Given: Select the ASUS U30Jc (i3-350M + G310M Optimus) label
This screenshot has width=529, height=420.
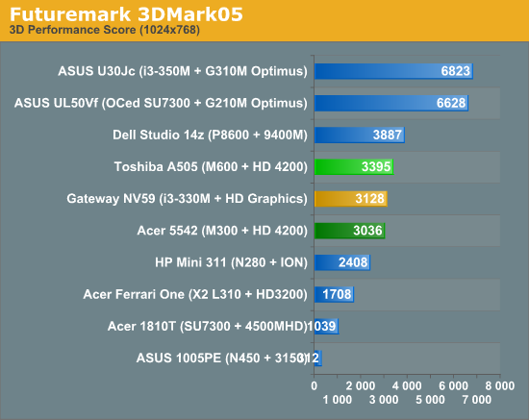Looking at the screenshot, I should tap(183, 71).
